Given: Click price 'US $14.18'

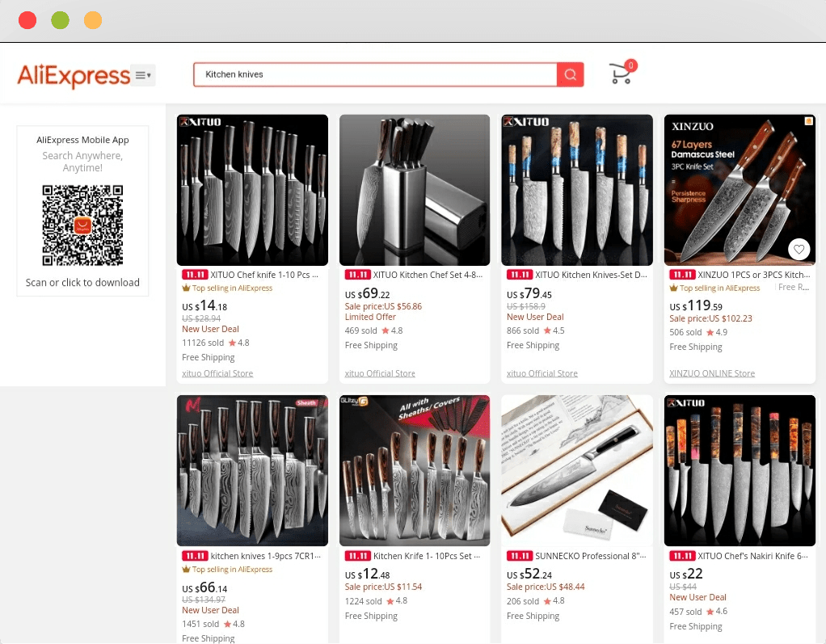Looking at the screenshot, I should [x=204, y=305].
